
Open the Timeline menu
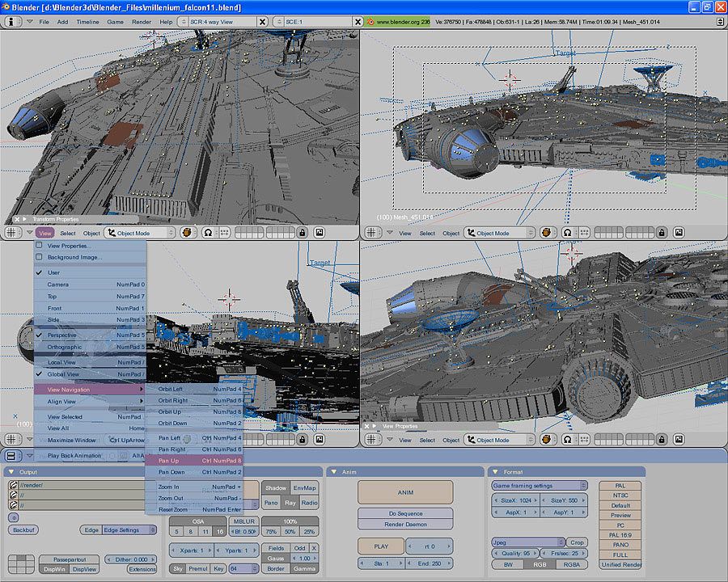tap(87, 22)
